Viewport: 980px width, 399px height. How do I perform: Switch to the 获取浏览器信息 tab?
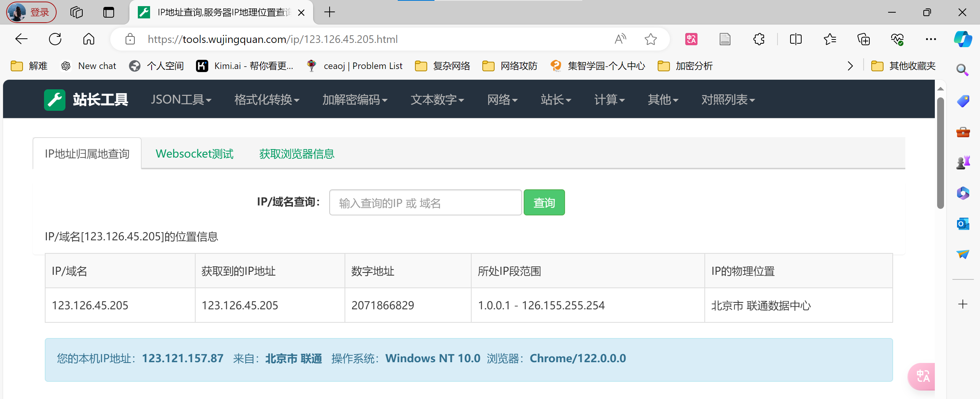(x=297, y=154)
